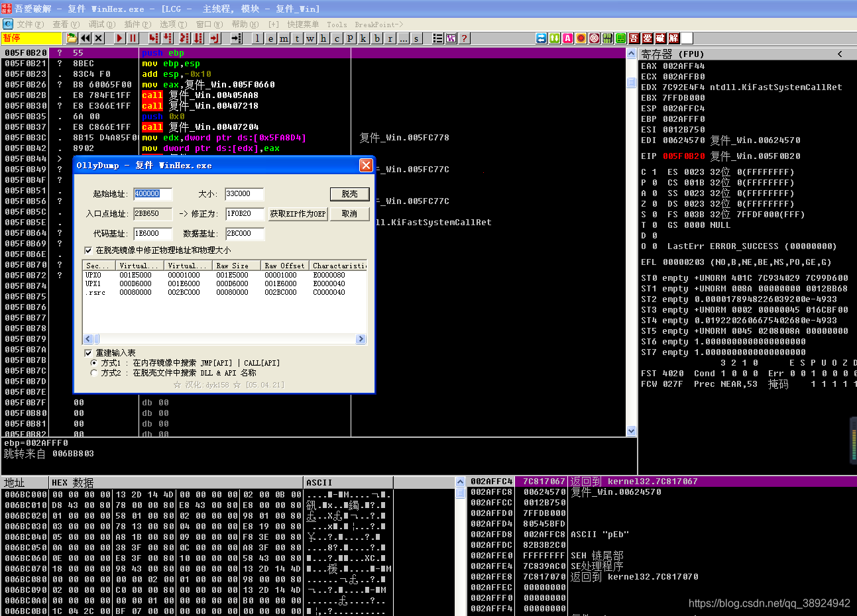Click the Execute till return icon
This screenshot has width=857, height=616.
click(x=215, y=38)
